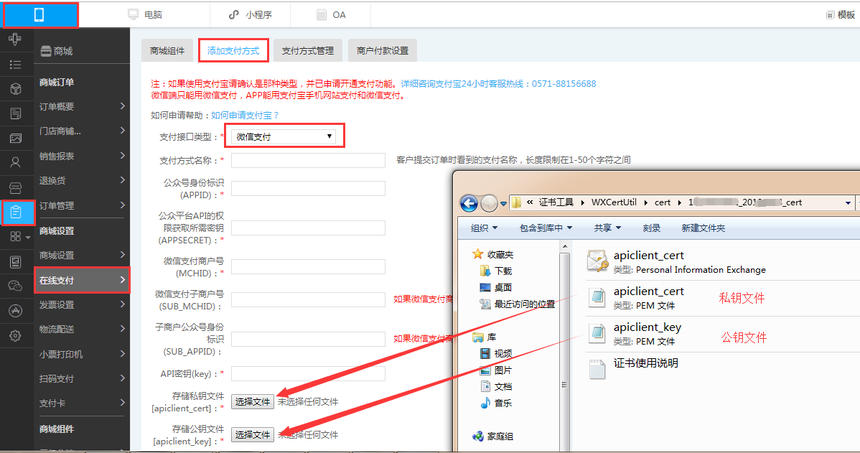
Task: Open the 包含到库中 dropdown in Explorer
Action: (546, 228)
